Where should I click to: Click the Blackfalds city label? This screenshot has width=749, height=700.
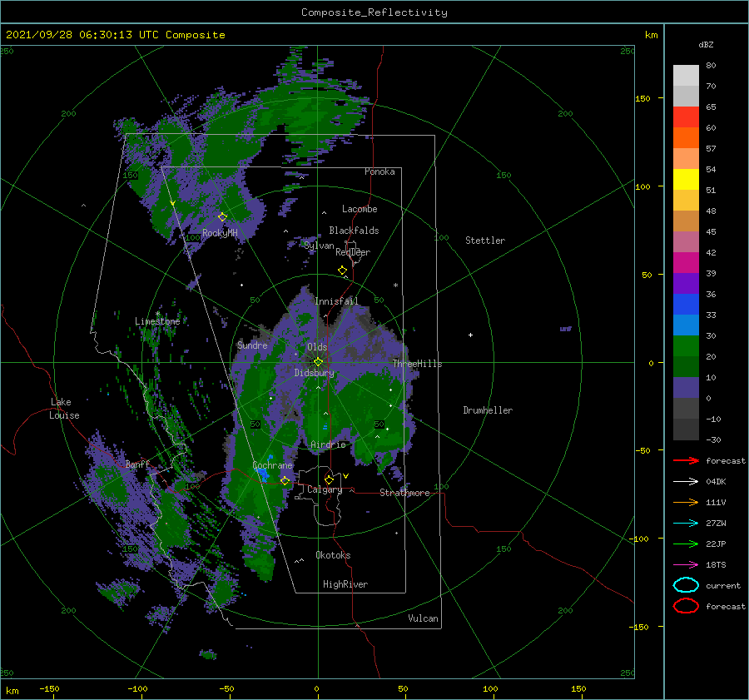[354, 231]
